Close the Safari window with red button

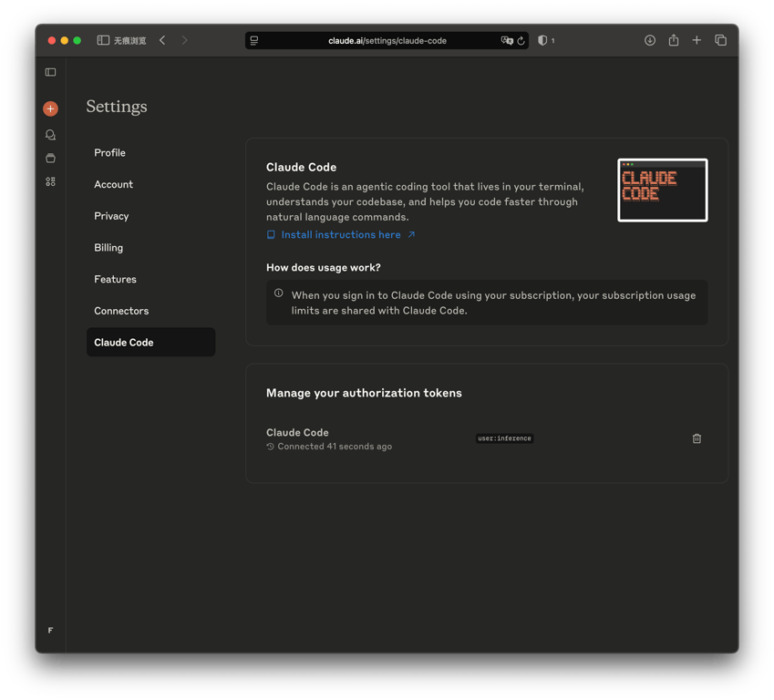click(52, 40)
